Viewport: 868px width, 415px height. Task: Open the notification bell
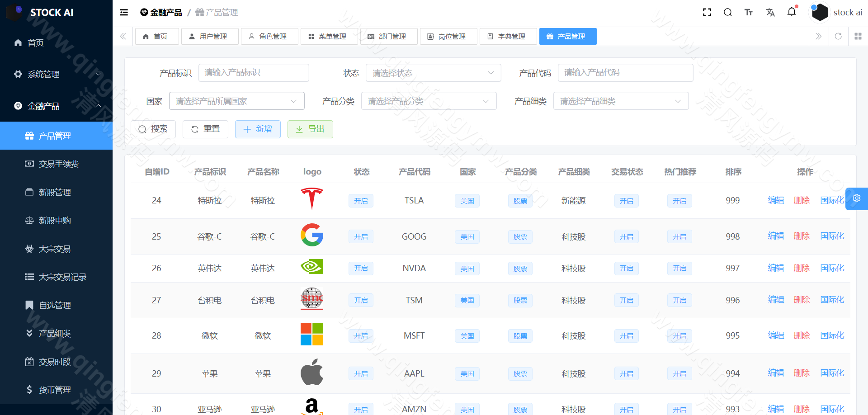[792, 12]
